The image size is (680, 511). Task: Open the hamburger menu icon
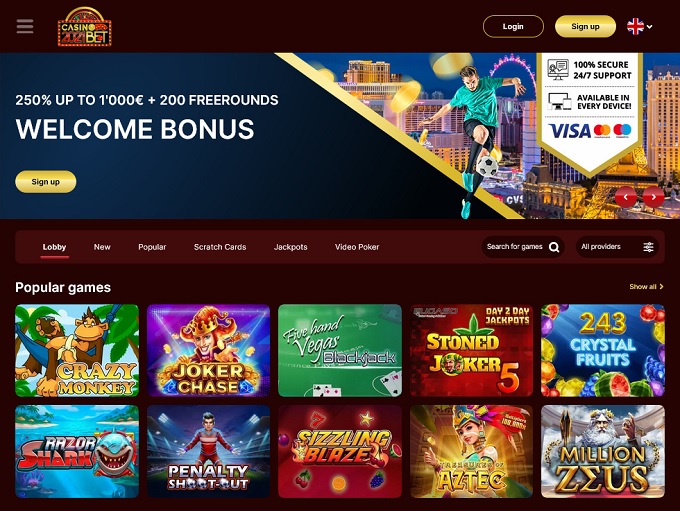25,26
